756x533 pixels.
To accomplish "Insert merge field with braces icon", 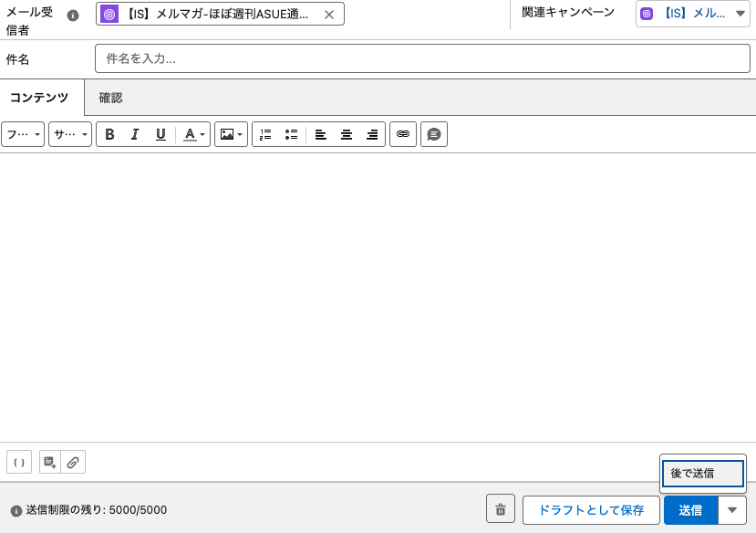I will point(19,462).
